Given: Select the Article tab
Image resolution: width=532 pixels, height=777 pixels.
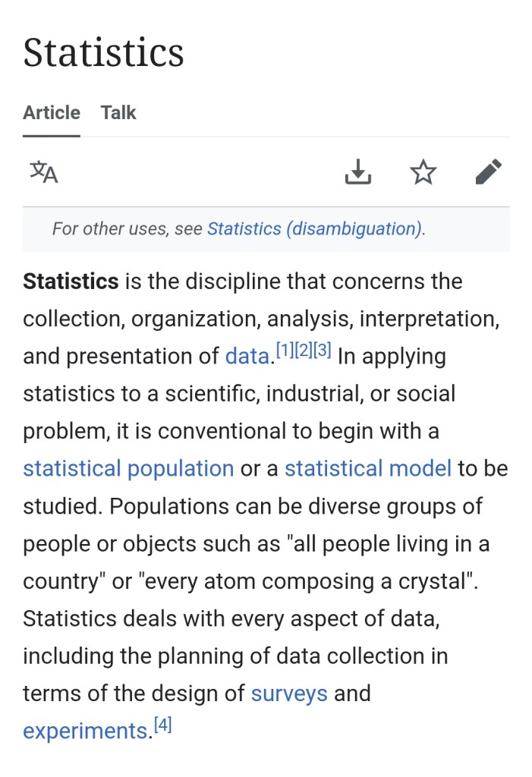Looking at the screenshot, I should (52, 112).
